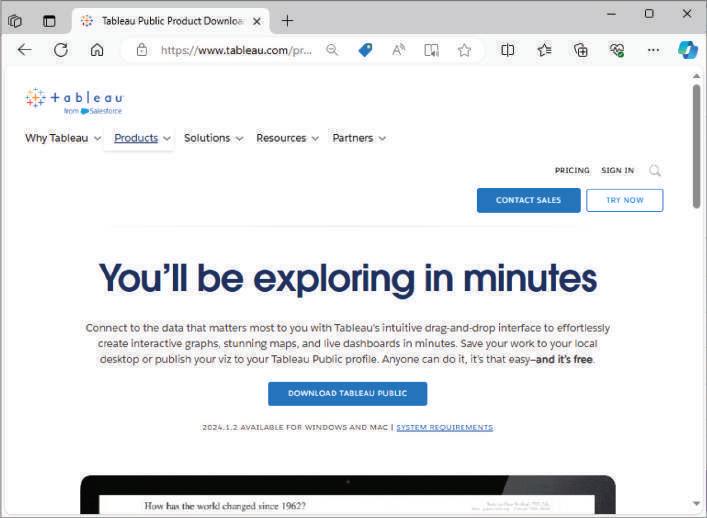Image resolution: width=707 pixels, height=518 pixels.
Task: Click the dashboard preview image
Action: pyautogui.click(x=348, y=494)
